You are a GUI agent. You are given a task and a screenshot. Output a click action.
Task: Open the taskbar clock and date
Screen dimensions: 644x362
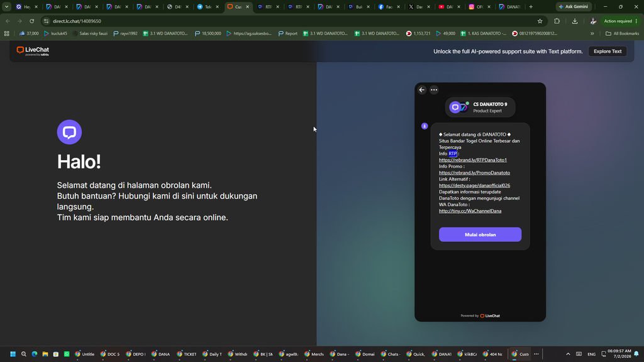coord(619,354)
